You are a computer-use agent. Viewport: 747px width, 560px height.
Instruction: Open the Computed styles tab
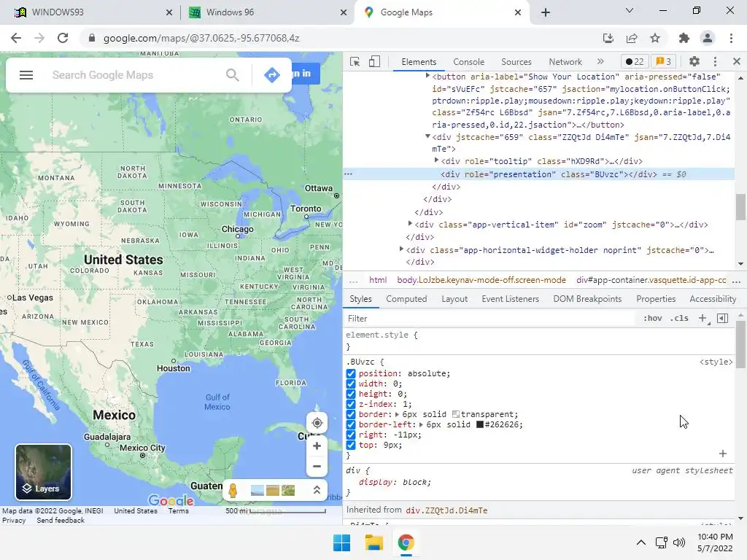[406, 299]
